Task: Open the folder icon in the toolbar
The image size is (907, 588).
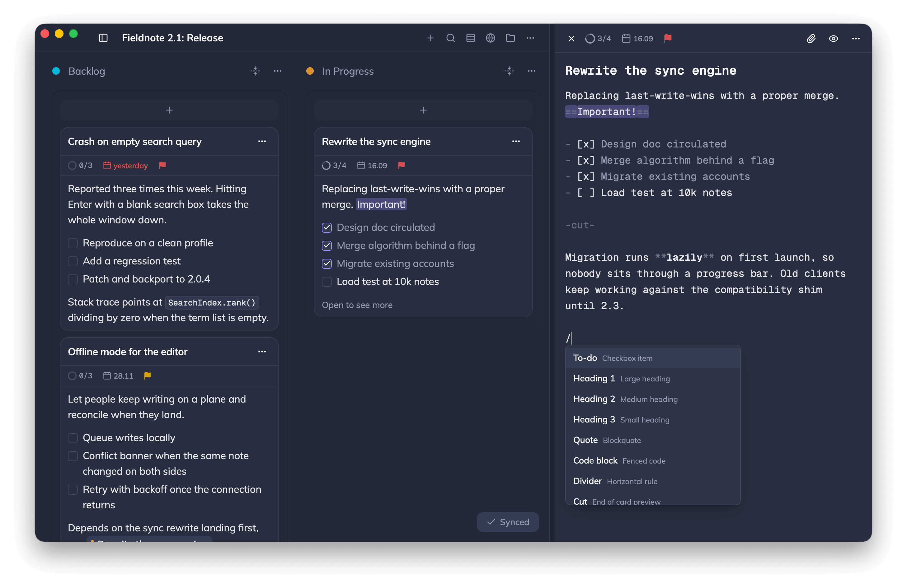Action: [x=510, y=38]
